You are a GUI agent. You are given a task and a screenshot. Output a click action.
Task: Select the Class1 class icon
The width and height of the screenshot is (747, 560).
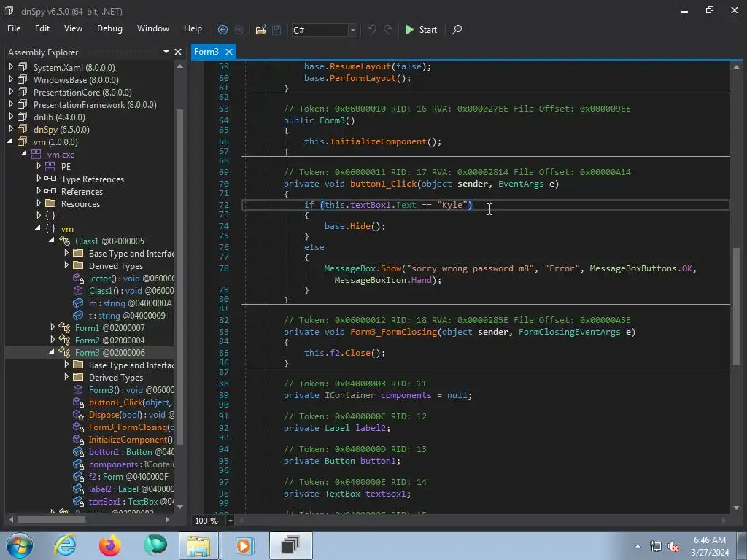(64, 241)
